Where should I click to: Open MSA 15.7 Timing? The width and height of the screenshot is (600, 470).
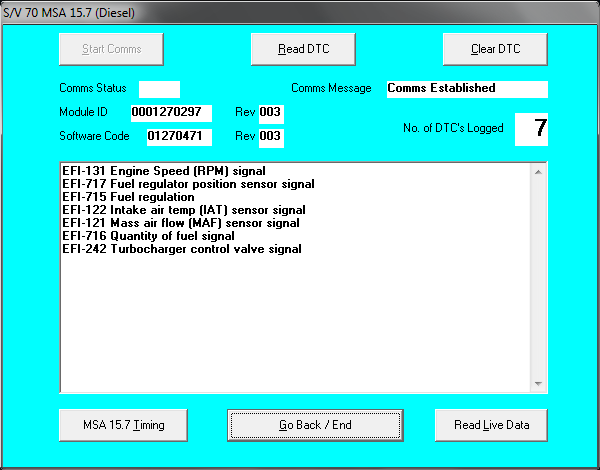point(124,425)
